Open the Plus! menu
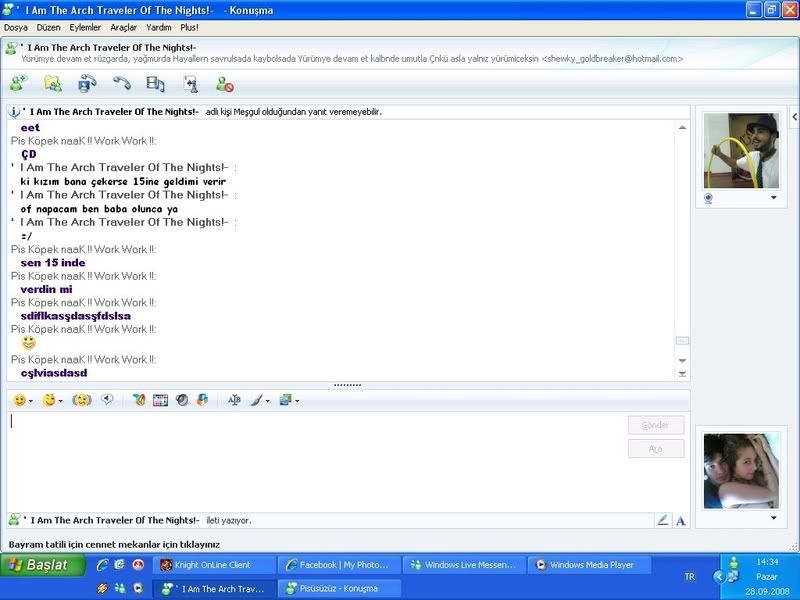 click(x=189, y=28)
